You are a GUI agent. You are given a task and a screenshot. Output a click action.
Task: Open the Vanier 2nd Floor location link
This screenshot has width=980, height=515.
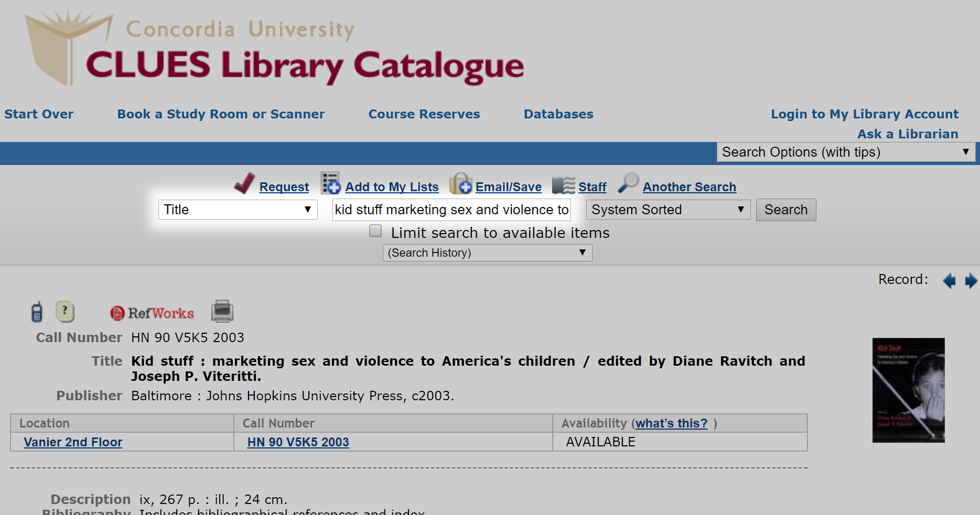pyautogui.click(x=73, y=442)
